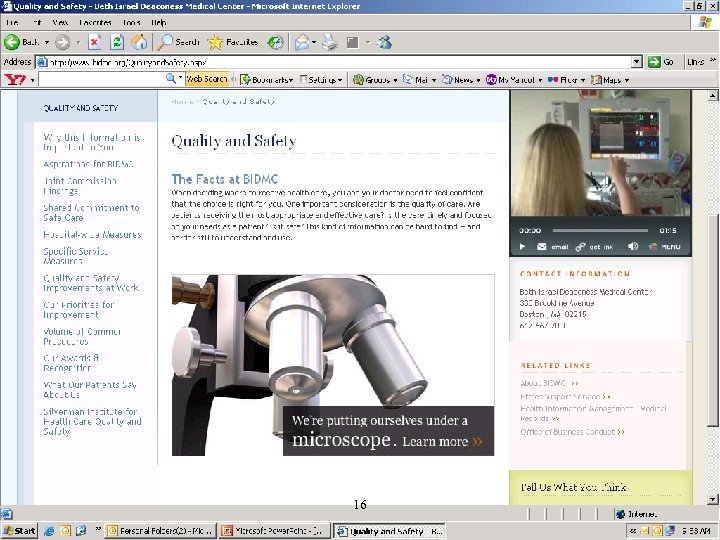Screen dimensions: 720x540
Task: Open Favorites star toolbar button
Action: (233, 42)
